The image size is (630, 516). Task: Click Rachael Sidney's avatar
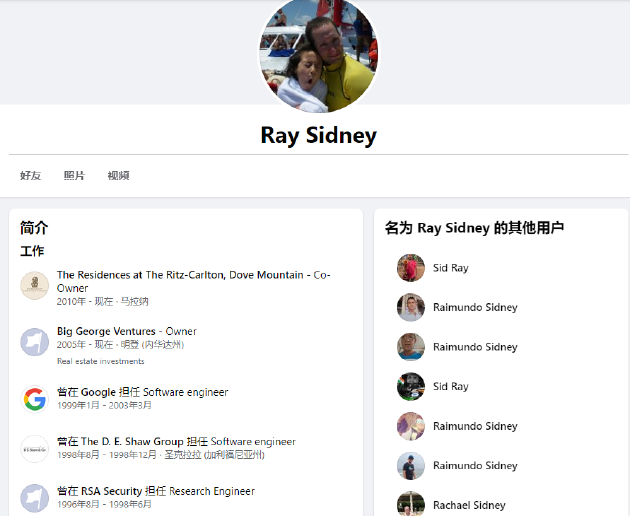pyautogui.click(x=411, y=504)
